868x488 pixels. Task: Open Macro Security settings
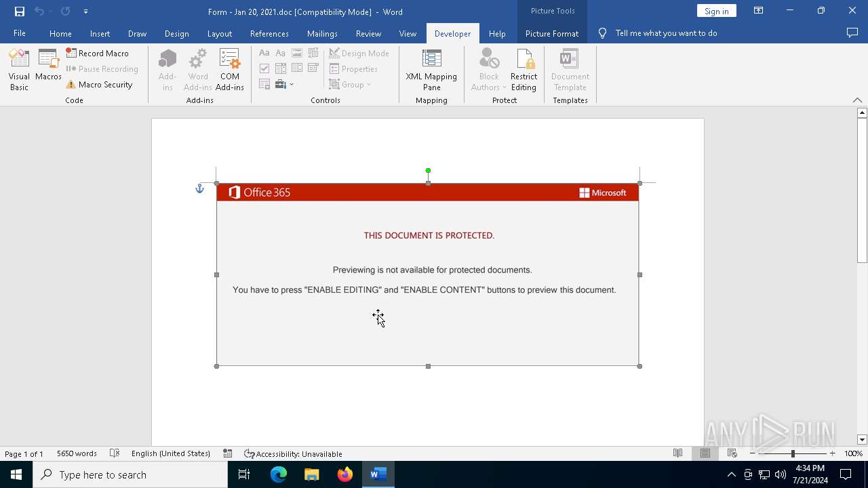point(99,85)
